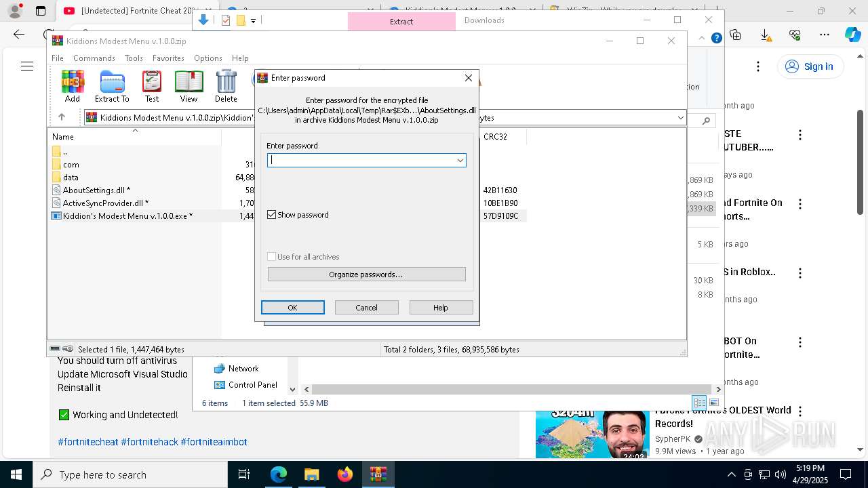The image size is (868, 488).
Task: Click the YouTube Sign in button
Action: (810, 66)
